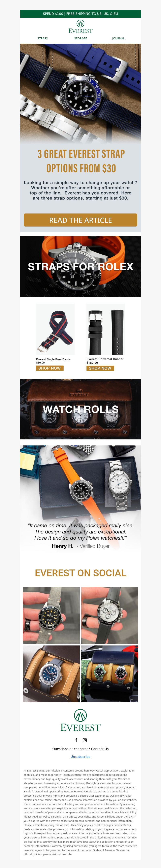Click SHOP NOW under Everest Single Pass Bands
The width and height of the screenshot is (161, 868).
point(50,368)
